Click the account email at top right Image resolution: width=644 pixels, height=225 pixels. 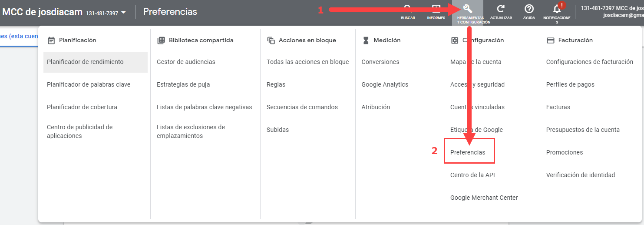[x=623, y=15]
